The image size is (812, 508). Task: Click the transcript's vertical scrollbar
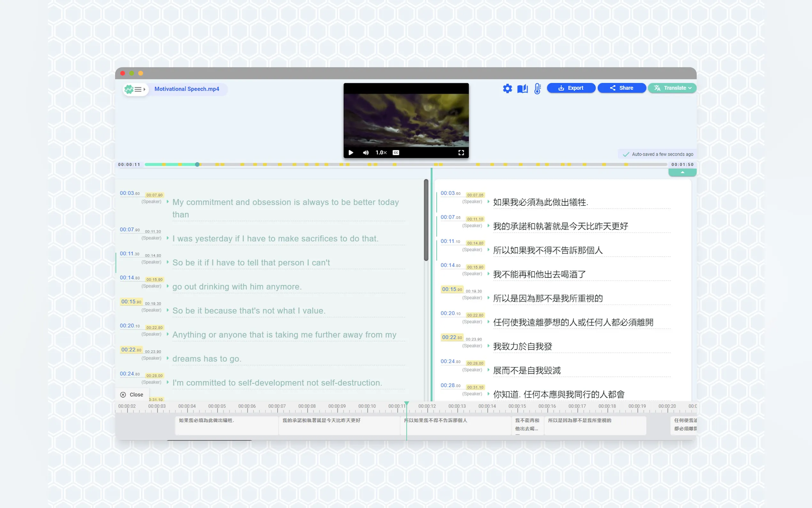[426, 220]
